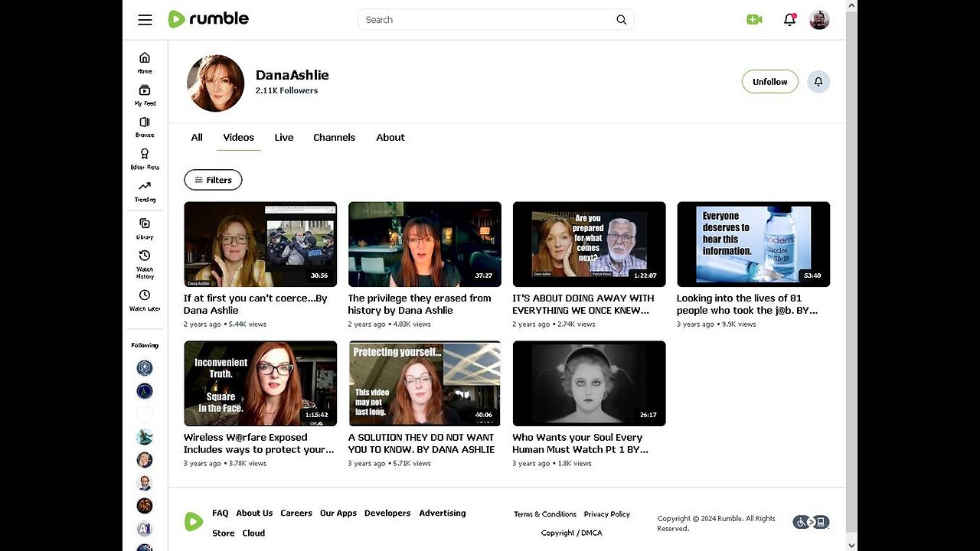
Task: Open the notifications bell in header
Action: [x=789, y=20]
